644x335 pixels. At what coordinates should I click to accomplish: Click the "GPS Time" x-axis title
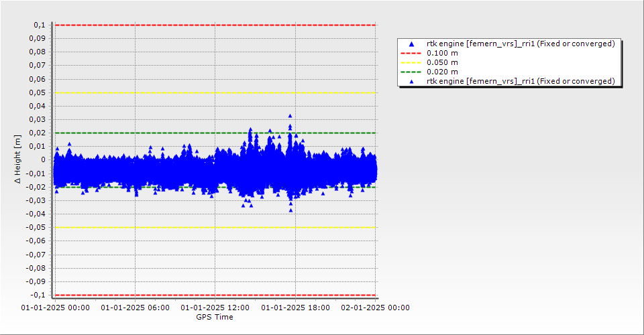(x=215, y=317)
